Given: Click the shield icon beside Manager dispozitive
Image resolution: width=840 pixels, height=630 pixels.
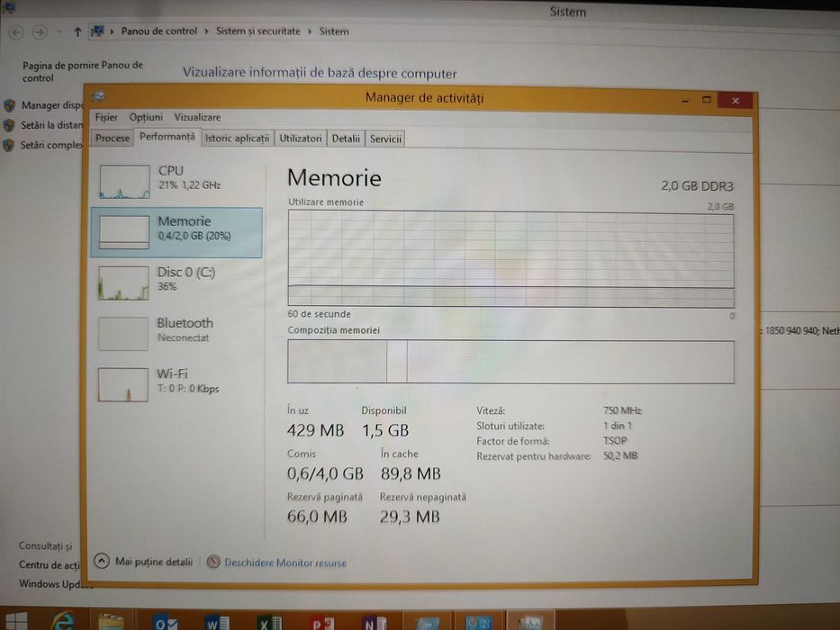Looking at the screenshot, I should [x=9, y=105].
